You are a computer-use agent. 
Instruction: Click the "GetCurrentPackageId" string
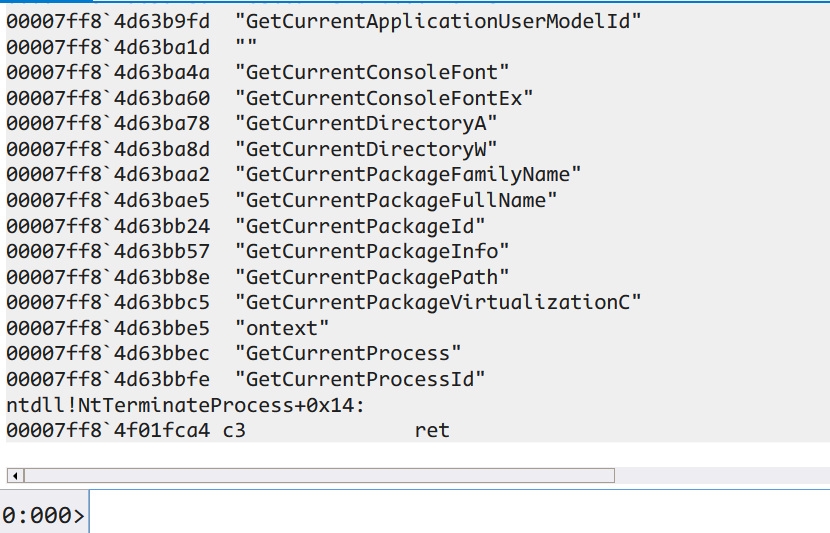[360, 226]
